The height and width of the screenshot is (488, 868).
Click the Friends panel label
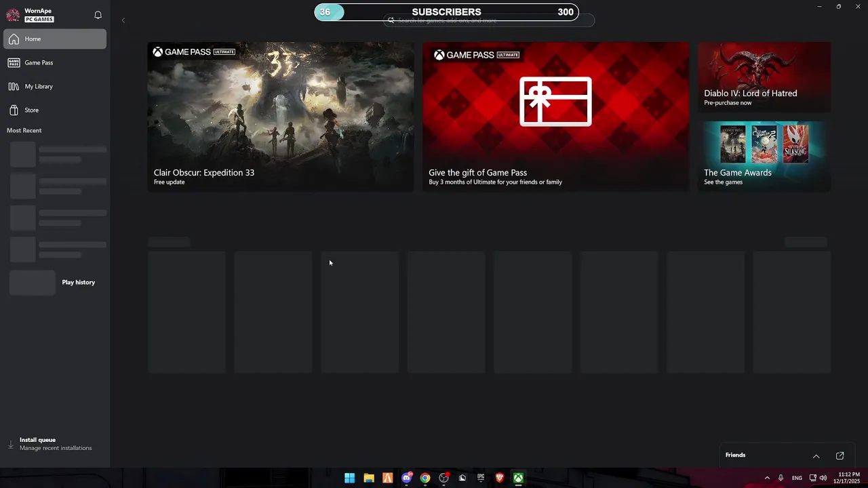click(735, 455)
